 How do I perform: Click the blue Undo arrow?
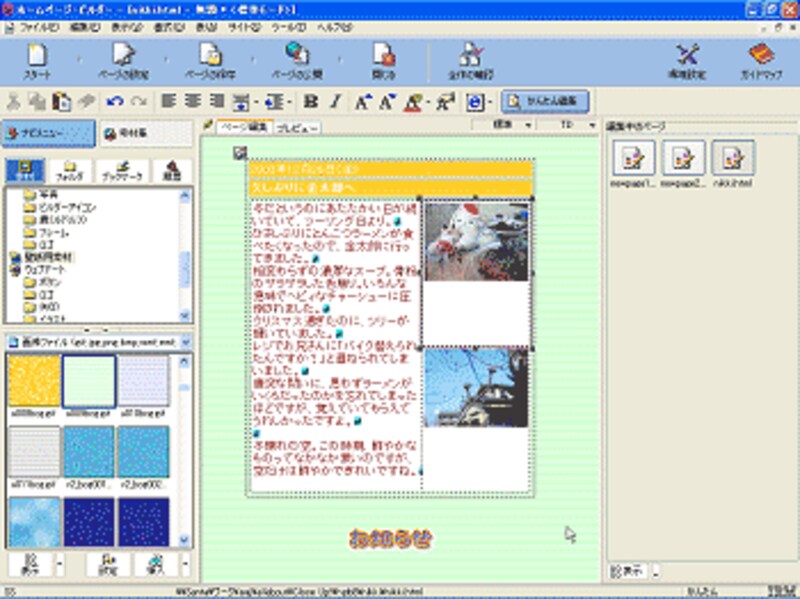pyautogui.click(x=115, y=102)
